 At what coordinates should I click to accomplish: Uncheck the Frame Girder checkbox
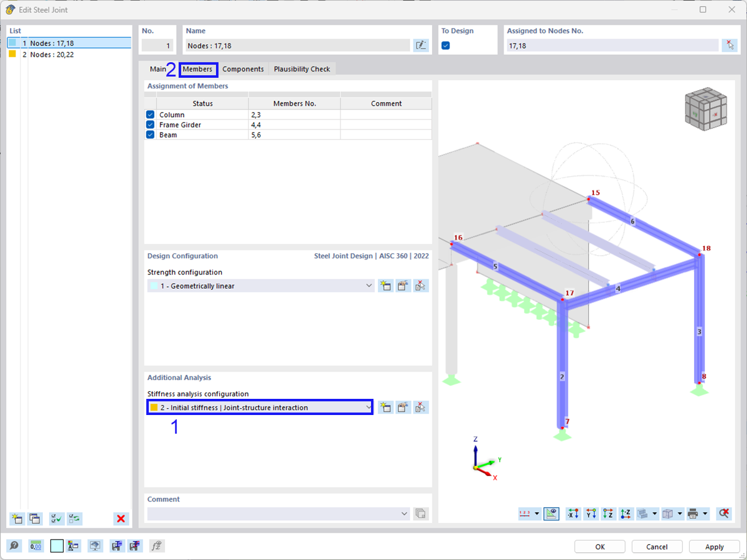150,124
